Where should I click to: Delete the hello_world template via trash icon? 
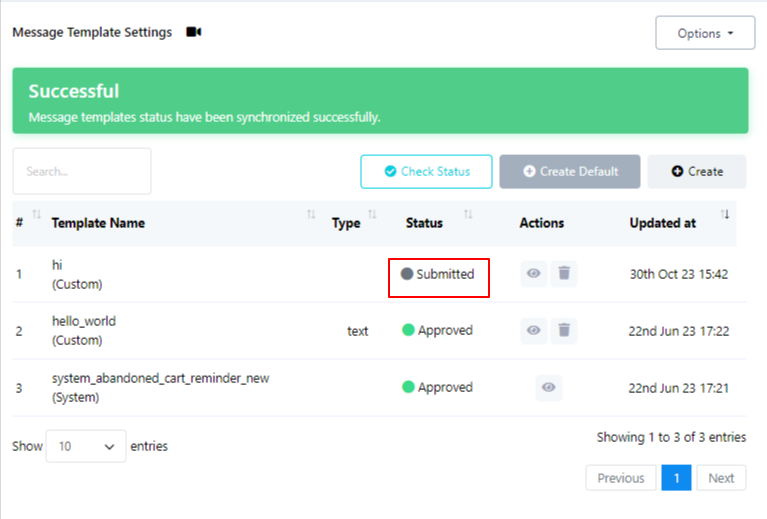564,330
